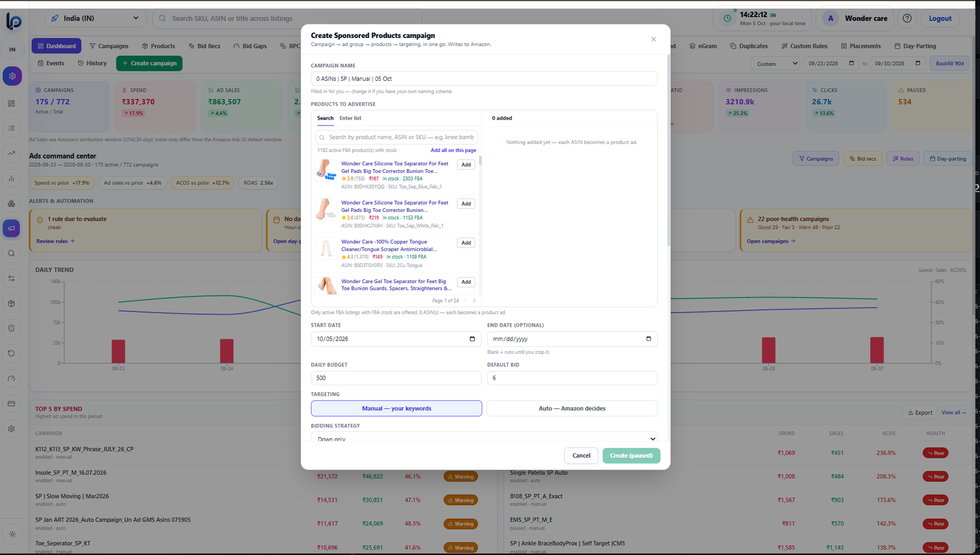Open the Day-Parting tab

(915, 46)
